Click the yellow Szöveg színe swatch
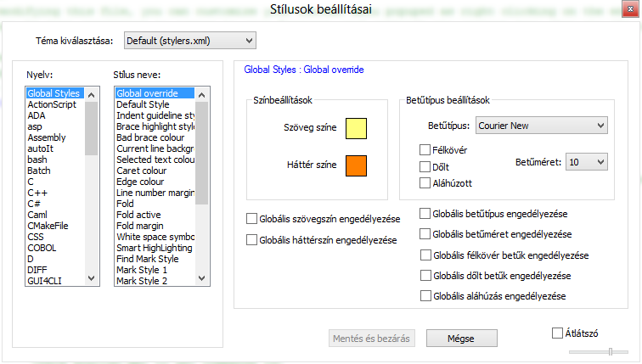Viewport: 642px width, 364px height. (x=356, y=128)
